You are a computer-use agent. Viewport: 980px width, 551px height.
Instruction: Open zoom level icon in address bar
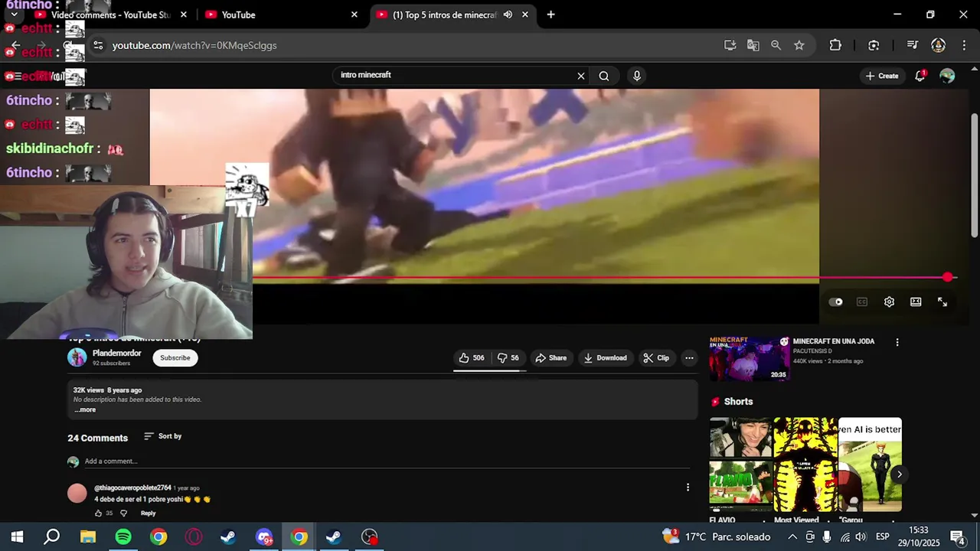pyautogui.click(x=776, y=45)
